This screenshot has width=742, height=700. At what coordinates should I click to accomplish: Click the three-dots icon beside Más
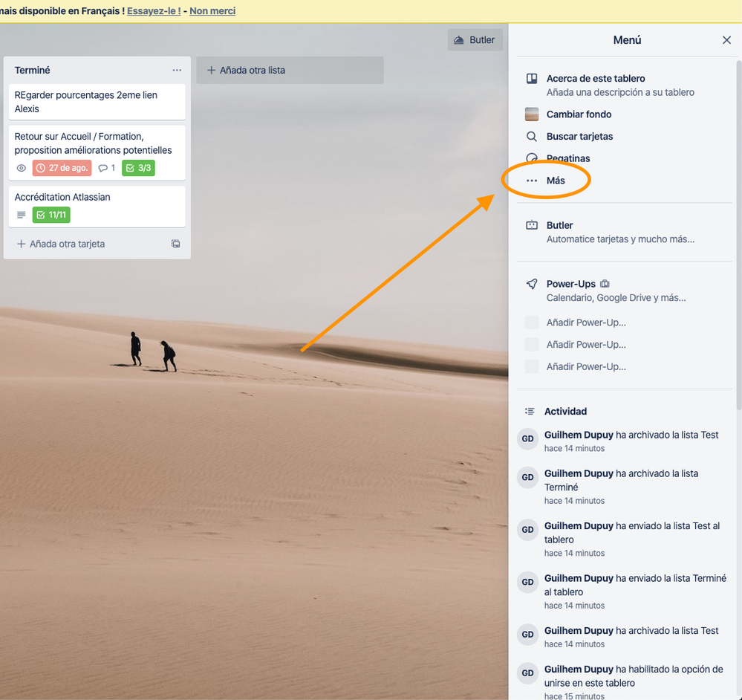pyautogui.click(x=531, y=181)
